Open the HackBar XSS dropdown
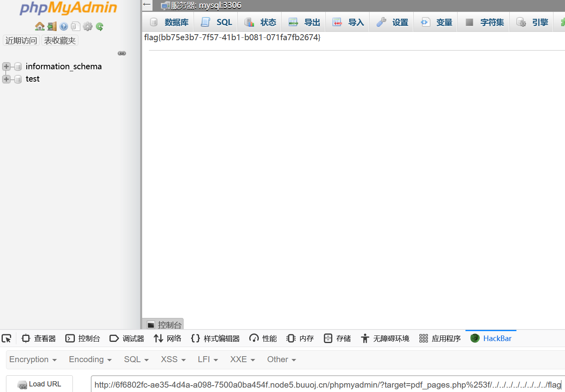Screen dimensions: 565x392 click(x=174, y=359)
